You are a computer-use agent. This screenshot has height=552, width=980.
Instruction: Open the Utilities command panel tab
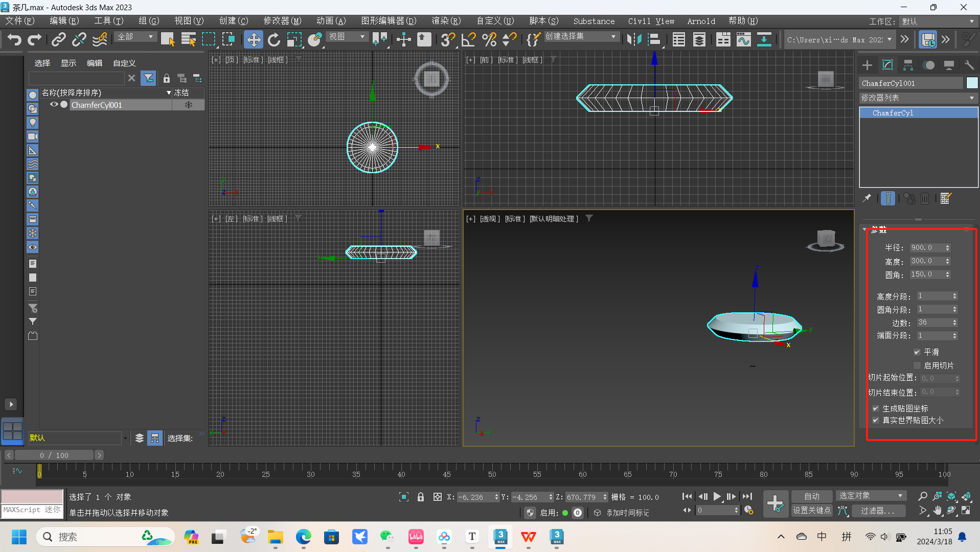969,65
